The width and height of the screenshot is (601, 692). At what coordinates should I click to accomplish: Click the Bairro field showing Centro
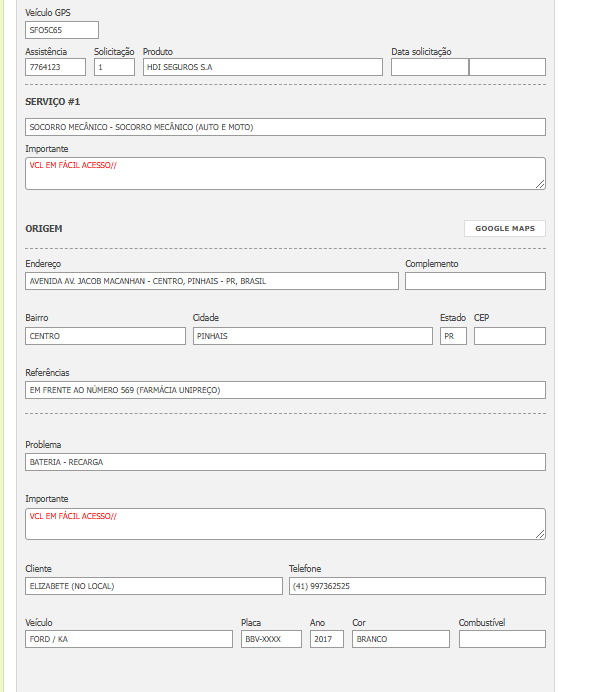[x=105, y=336]
